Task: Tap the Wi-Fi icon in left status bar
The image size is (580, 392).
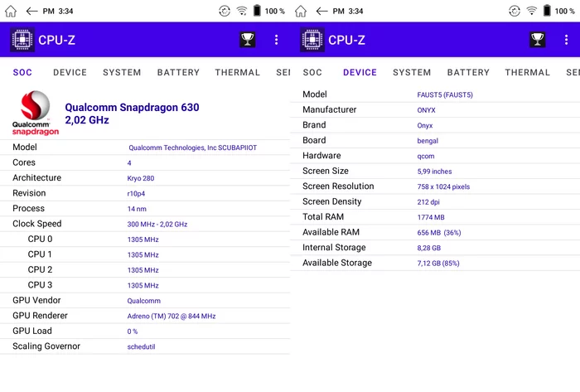Action: coord(242,11)
